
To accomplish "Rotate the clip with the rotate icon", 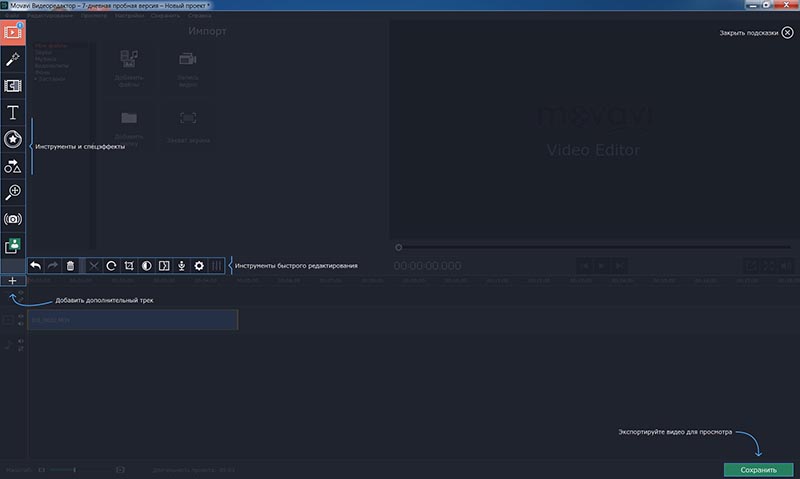I will click(111, 266).
